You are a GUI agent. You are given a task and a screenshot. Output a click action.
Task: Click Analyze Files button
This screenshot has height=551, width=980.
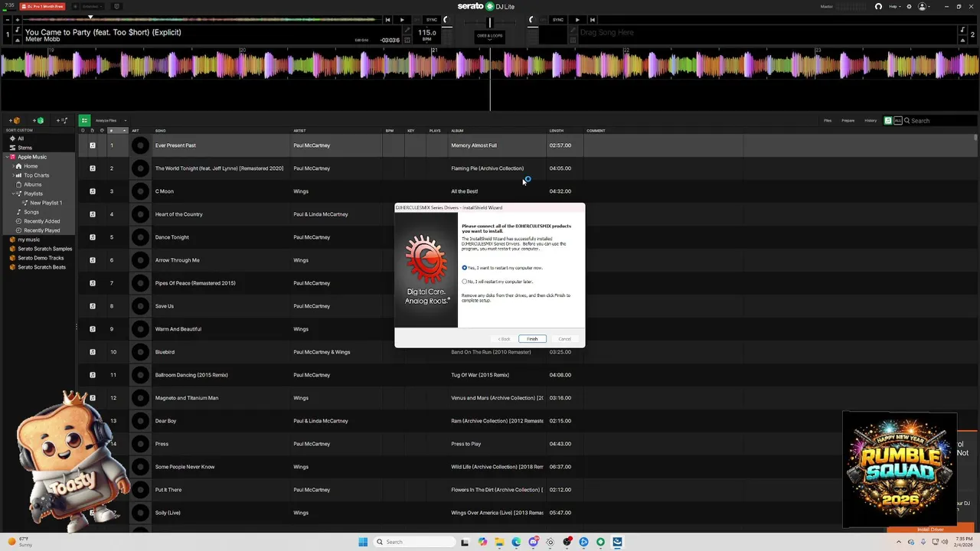(106, 120)
